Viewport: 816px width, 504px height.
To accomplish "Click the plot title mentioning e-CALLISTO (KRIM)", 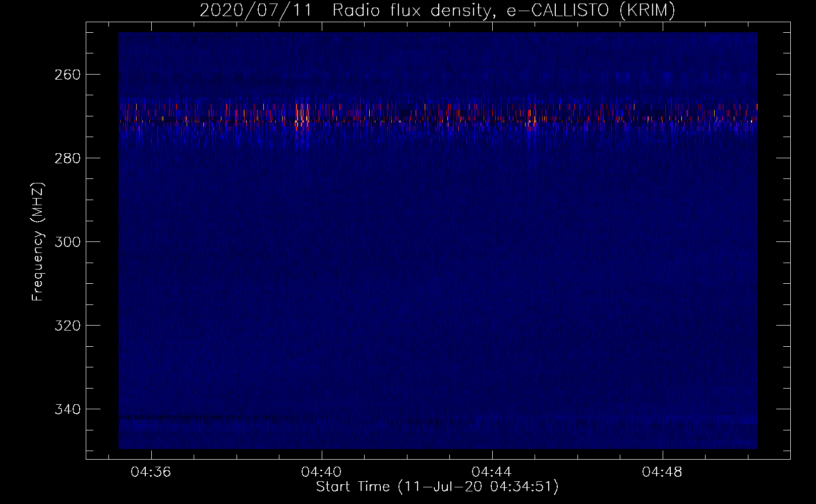I will point(437,10).
